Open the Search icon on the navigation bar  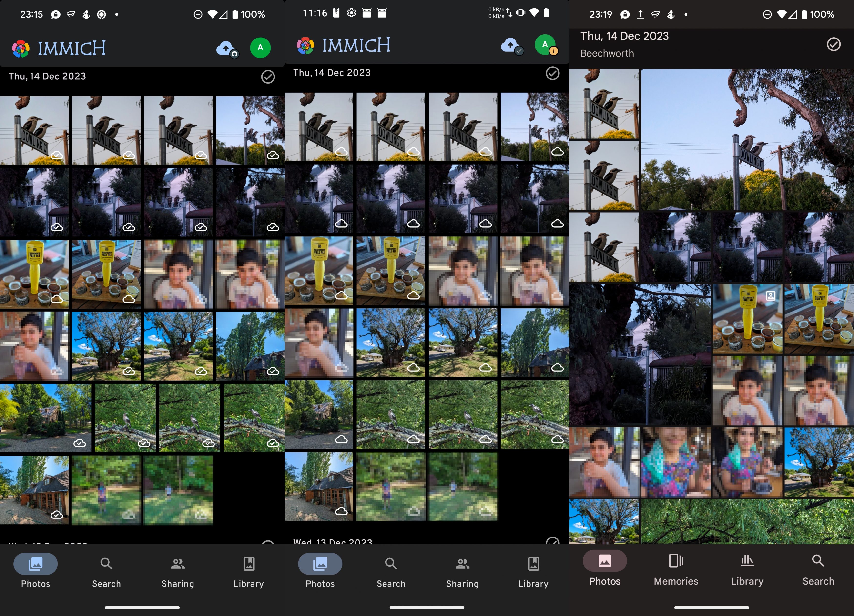click(x=106, y=563)
